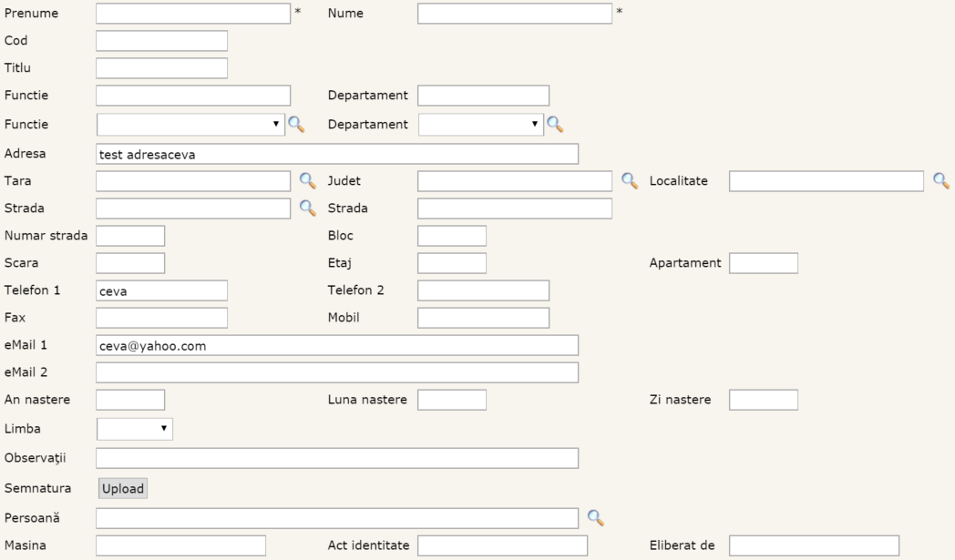Focus the Observații text field

[x=337, y=458]
